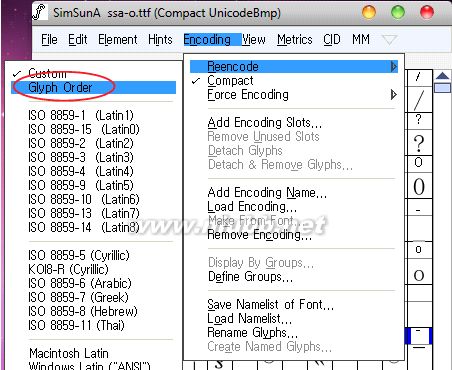
Task: Choose Save Namelist of Font...
Action: click(270, 305)
